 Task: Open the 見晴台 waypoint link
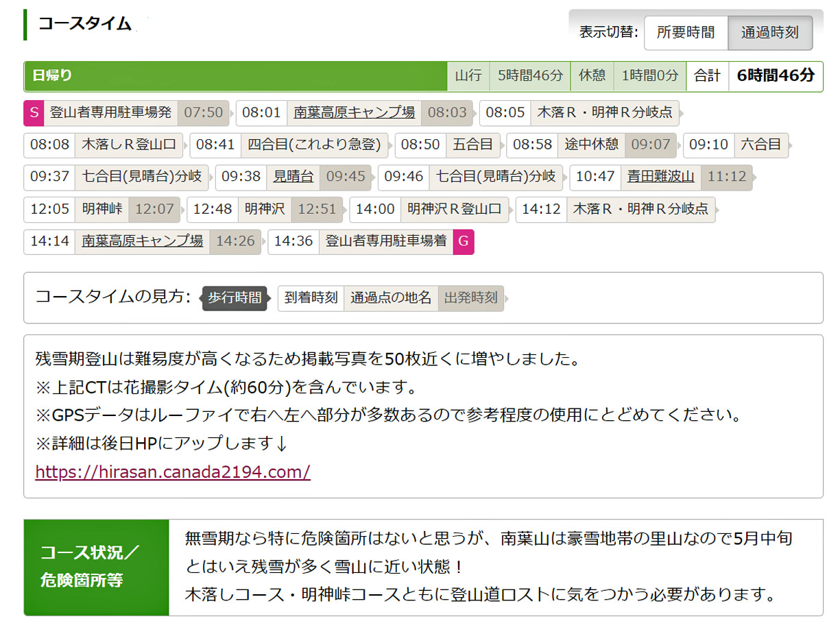pyautogui.click(x=293, y=177)
